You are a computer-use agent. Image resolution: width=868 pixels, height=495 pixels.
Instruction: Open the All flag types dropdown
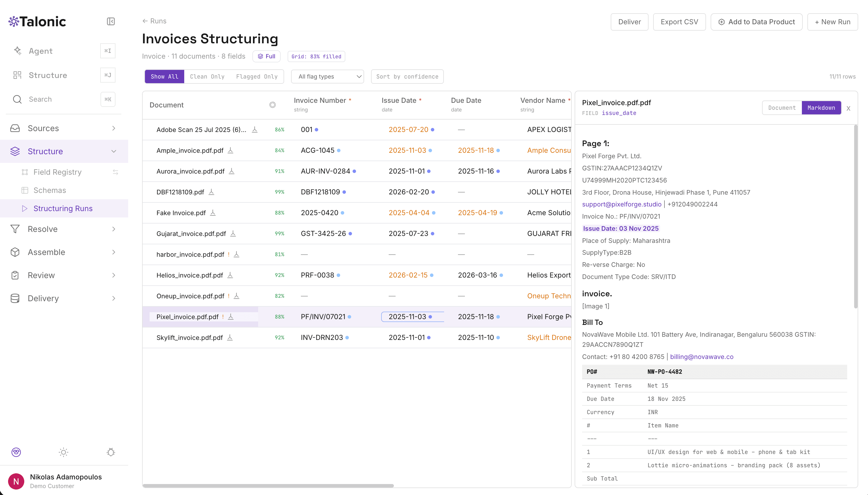pos(328,77)
